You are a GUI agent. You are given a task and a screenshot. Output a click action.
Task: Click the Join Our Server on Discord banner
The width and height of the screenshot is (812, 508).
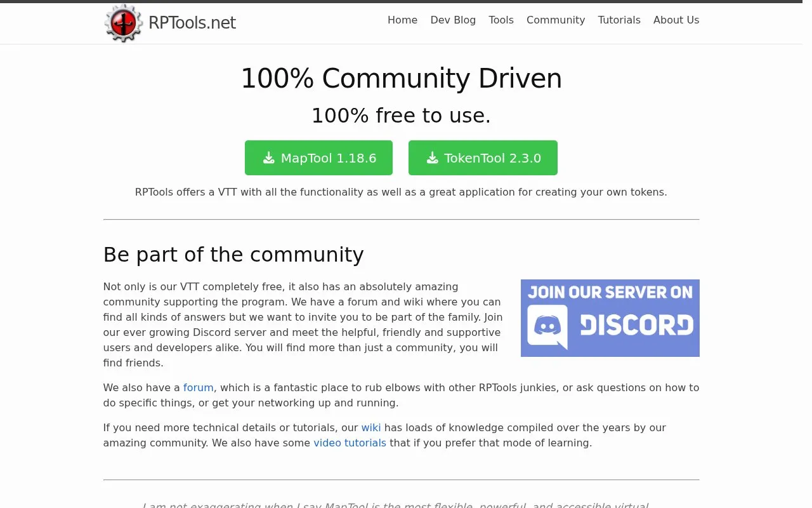[x=610, y=318]
